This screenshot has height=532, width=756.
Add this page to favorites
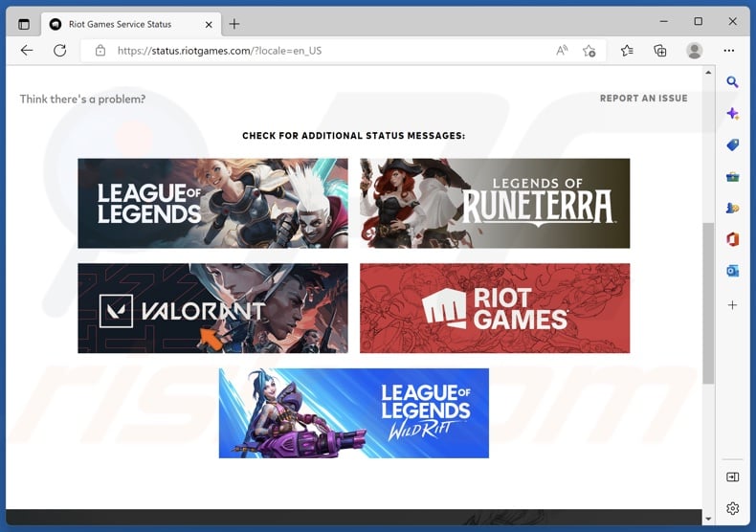(x=589, y=51)
